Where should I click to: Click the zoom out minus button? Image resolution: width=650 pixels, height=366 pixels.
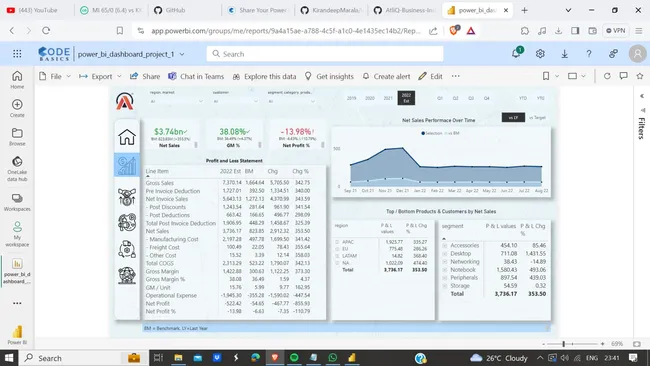[x=543, y=344]
